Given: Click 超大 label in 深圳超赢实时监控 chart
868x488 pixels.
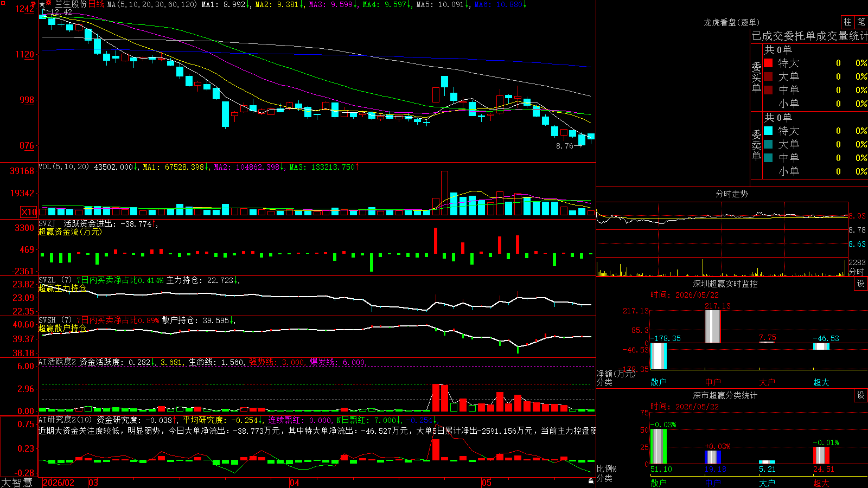Looking at the screenshot, I should point(821,382).
